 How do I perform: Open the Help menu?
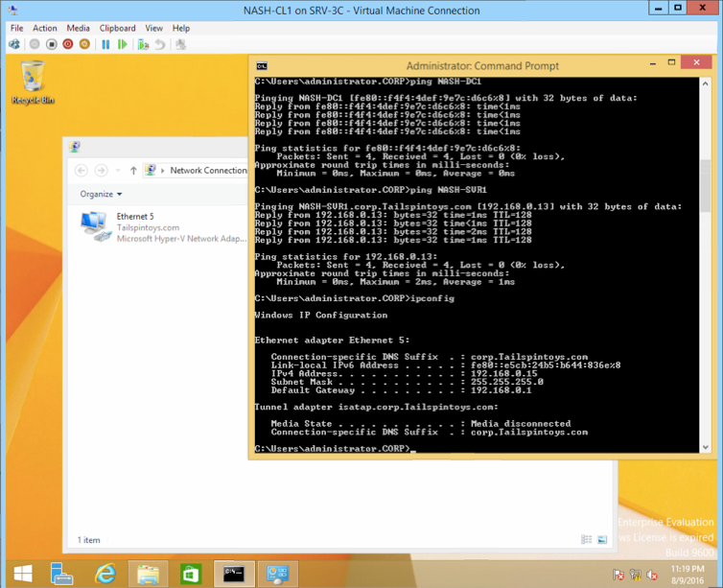181,28
